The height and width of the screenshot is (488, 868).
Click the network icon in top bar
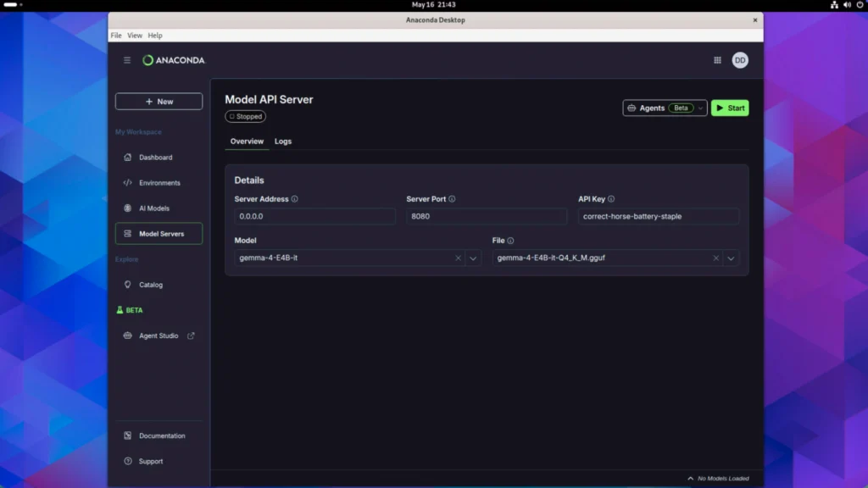point(834,4)
